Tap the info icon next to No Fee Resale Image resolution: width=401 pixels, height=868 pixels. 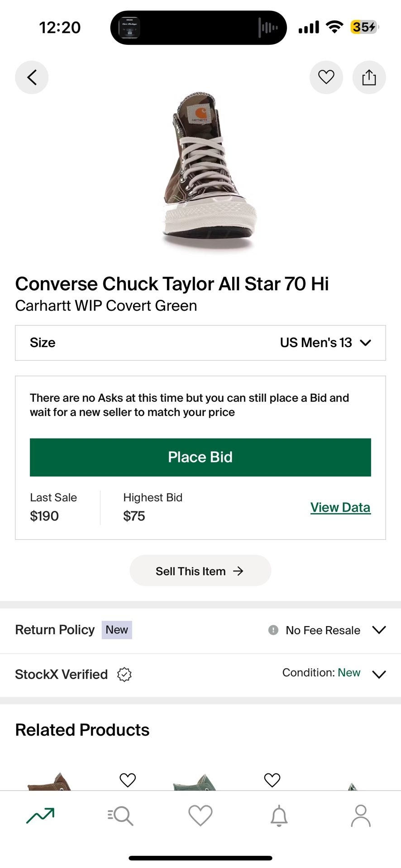click(273, 630)
